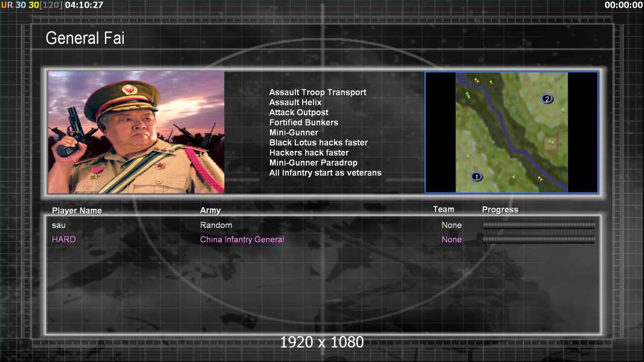Screen dimensions: 644x362
Task: Click 'UR 30 30[120]' FPS overlay
Action: (32, 5)
